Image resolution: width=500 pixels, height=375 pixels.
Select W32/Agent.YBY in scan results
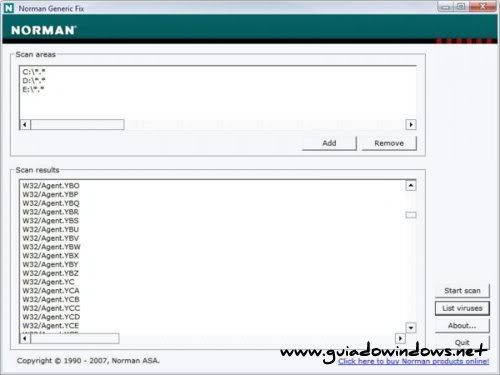point(51,264)
